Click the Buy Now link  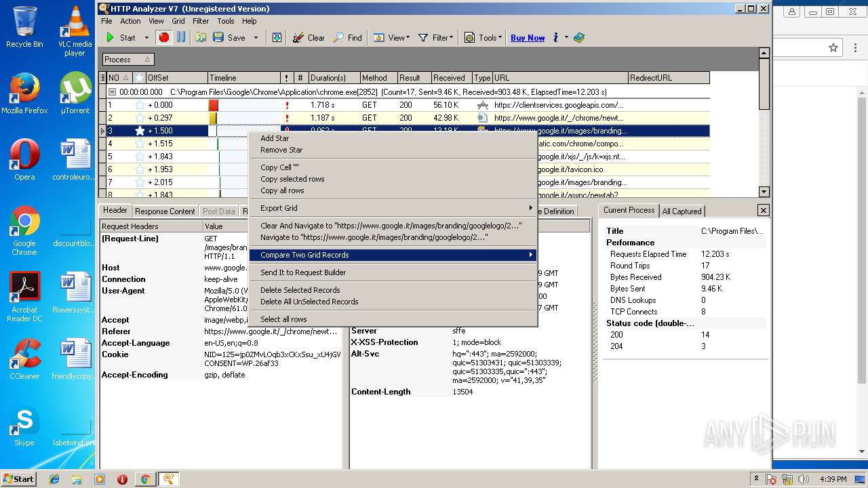pos(528,38)
